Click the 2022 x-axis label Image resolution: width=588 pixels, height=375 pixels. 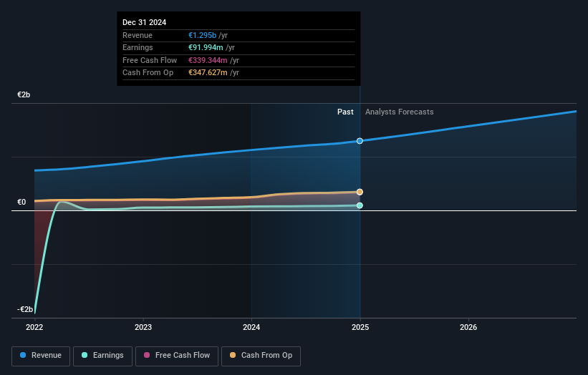34,327
